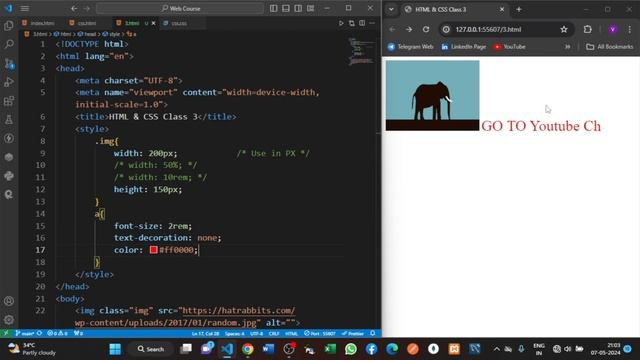
Task: Click the style breadcrumb item
Action: click(x=111, y=34)
